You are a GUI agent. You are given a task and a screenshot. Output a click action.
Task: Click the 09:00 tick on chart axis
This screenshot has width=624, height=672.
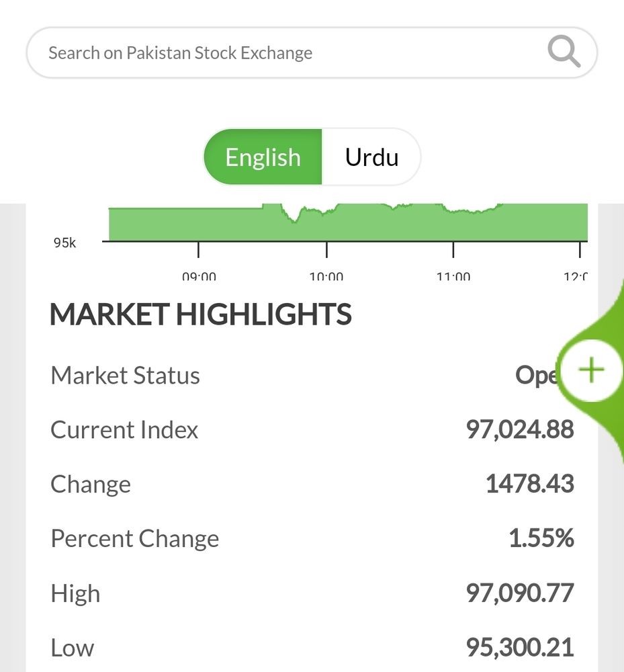[199, 276]
